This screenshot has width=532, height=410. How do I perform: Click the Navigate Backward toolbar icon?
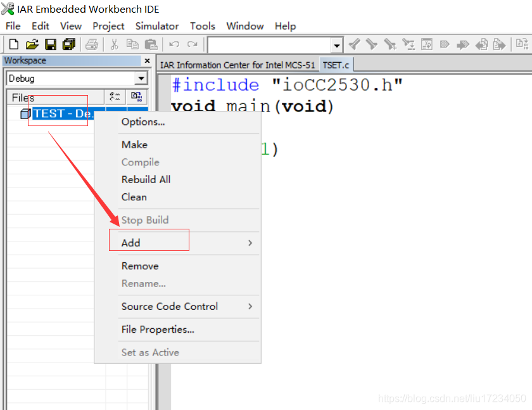coord(481,44)
